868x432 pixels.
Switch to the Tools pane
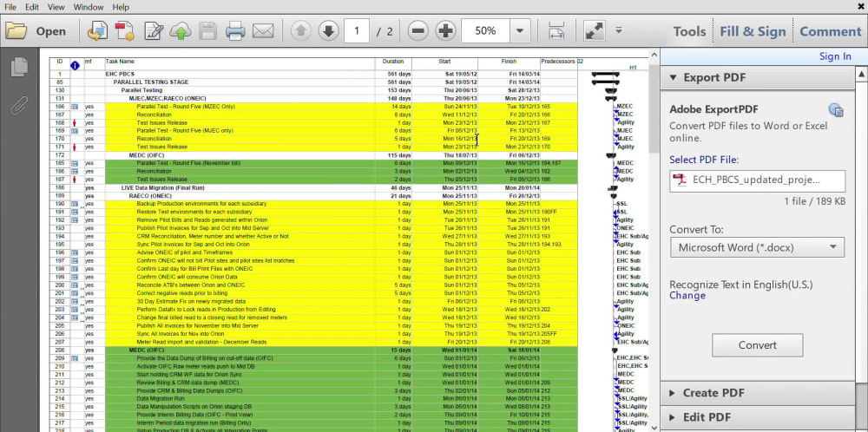[689, 31]
